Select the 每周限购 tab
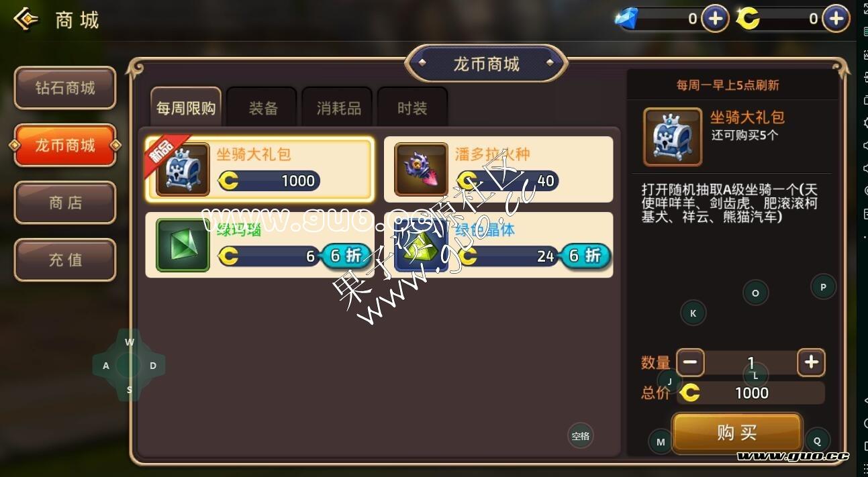Viewport: 868px width, 477px height. [x=186, y=107]
